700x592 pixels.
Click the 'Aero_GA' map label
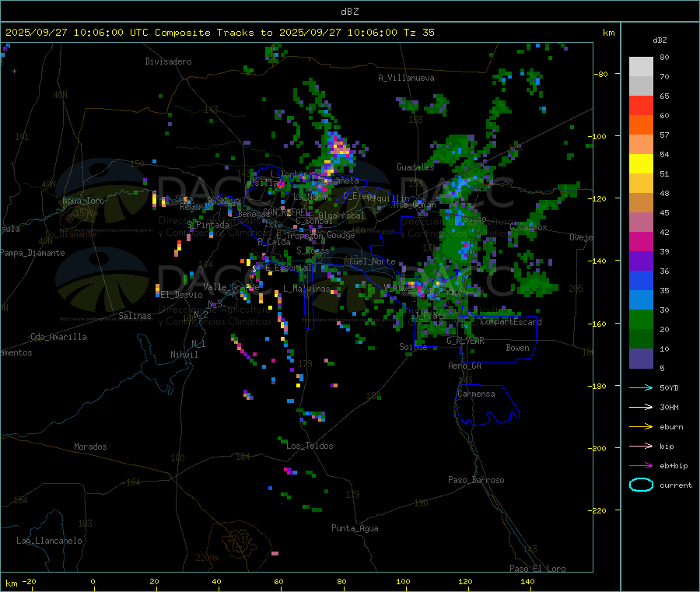click(x=465, y=366)
